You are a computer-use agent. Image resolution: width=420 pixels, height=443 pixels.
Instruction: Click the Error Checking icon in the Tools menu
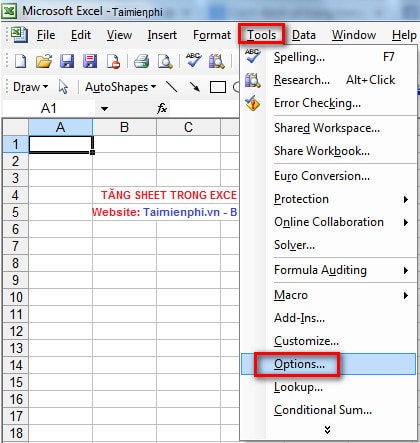pyautogui.click(x=253, y=103)
